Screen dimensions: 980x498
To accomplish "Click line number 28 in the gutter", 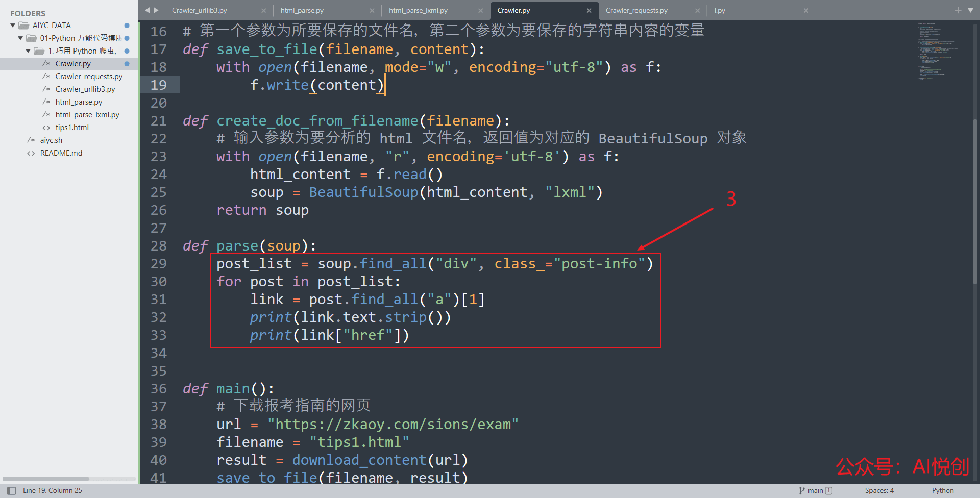I will pos(159,246).
